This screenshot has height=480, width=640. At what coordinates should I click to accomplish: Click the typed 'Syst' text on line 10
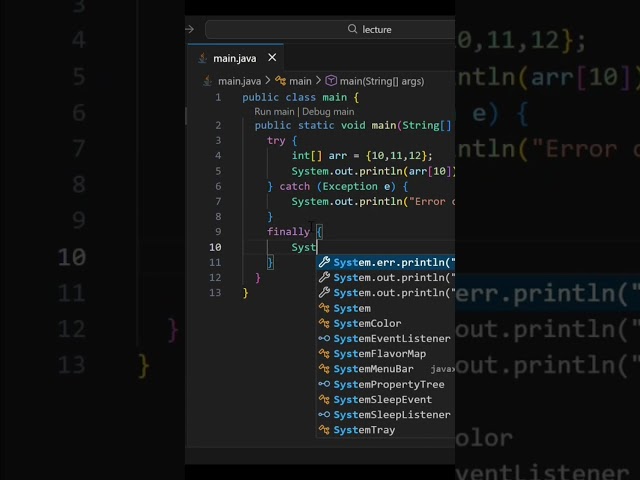click(x=303, y=247)
